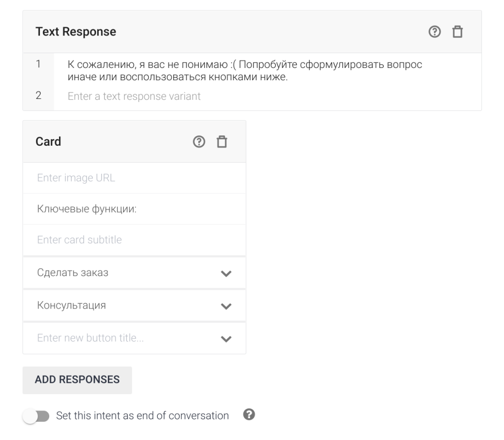Image resolution: width=504 pixels, height=440 pixels.
Task: Click the 'Text Response' header title
Action: click(76, 32)
